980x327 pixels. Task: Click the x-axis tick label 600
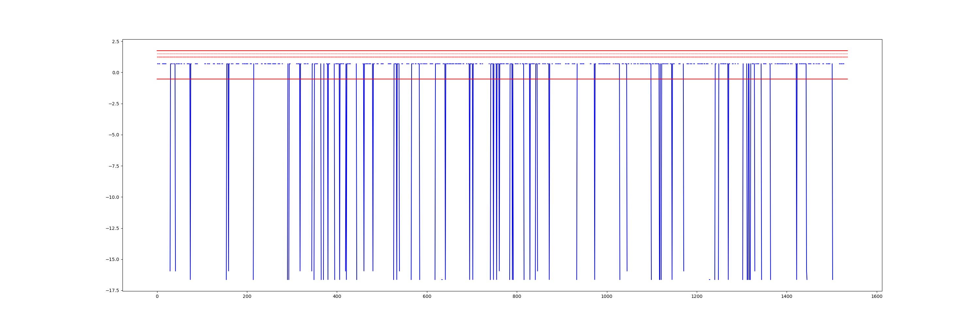(427, 297)
